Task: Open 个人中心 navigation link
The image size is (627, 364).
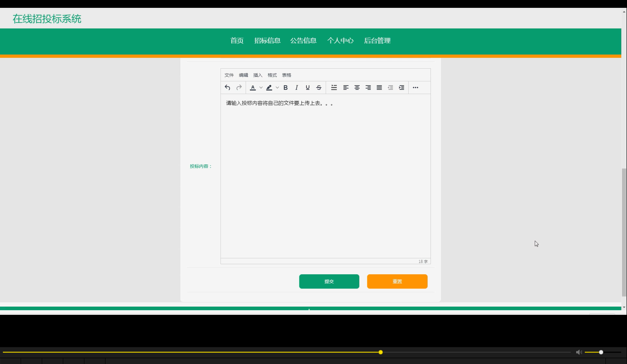Action: (340, 41)
